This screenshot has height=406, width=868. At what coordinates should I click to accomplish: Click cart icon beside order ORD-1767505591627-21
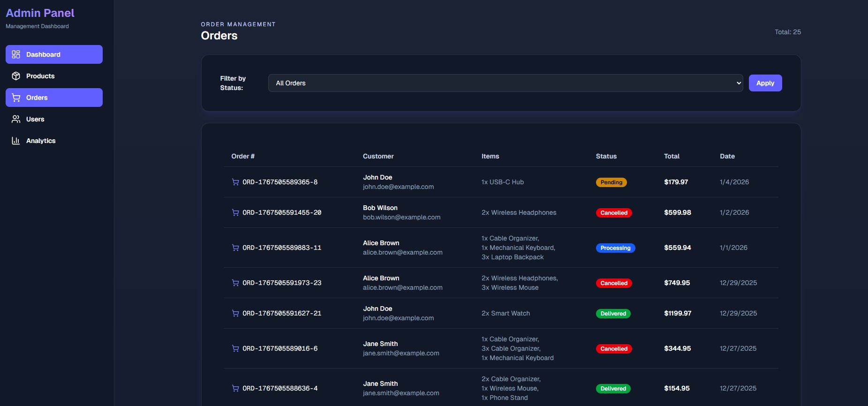coord(235,313)
